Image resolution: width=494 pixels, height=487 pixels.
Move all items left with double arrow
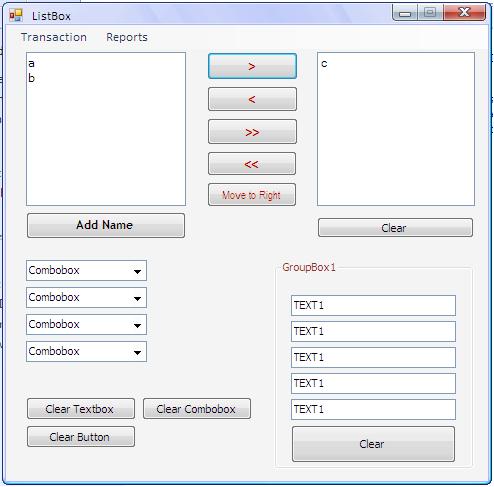click(252, 164)
